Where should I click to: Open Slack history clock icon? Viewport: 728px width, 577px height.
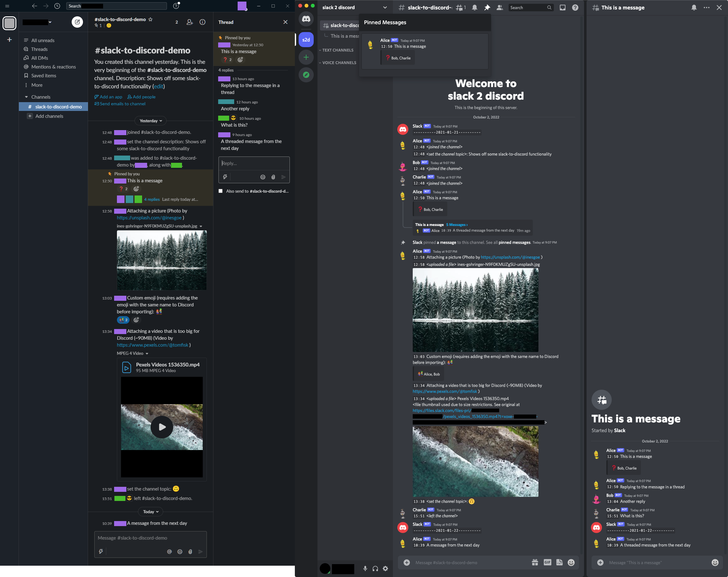[57, 6]
